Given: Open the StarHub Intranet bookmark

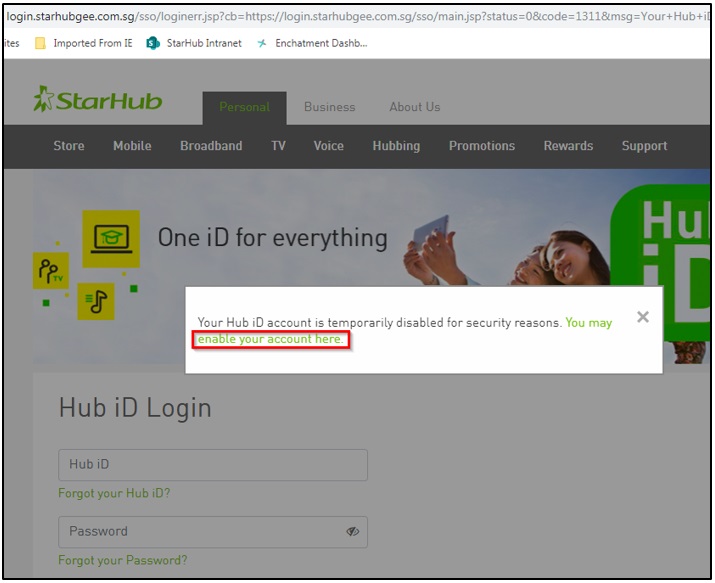Looking at the screenshot, I should 194,43.
